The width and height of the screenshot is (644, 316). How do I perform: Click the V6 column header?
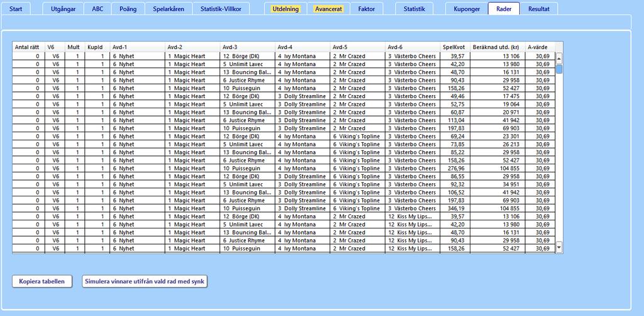click(x=55, y=47)
